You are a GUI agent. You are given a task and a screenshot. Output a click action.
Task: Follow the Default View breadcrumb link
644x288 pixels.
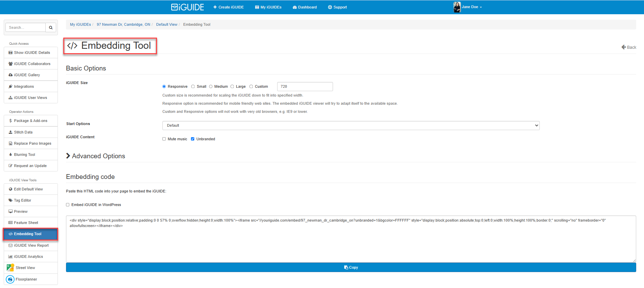click(166, 24)
